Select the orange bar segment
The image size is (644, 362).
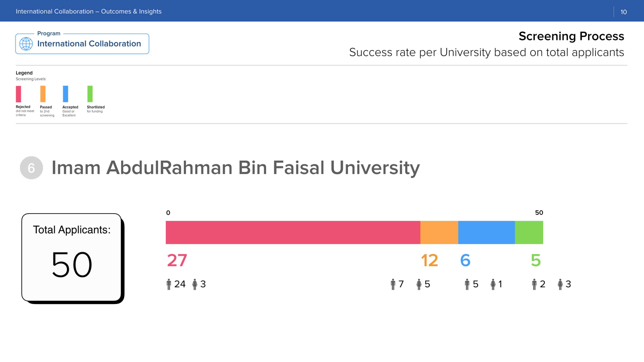[x=439, y=232]
